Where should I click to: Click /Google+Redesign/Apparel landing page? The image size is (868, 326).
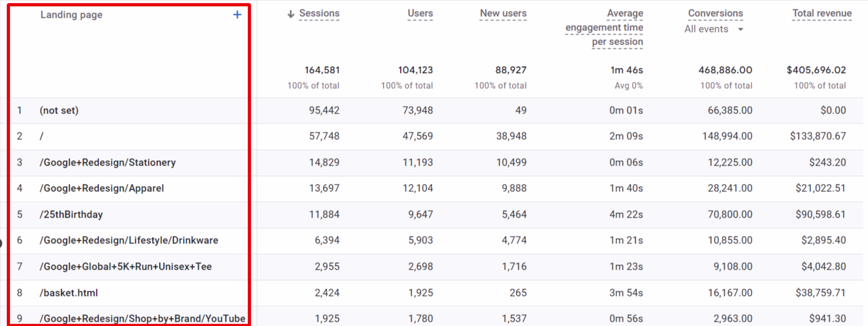101,188
